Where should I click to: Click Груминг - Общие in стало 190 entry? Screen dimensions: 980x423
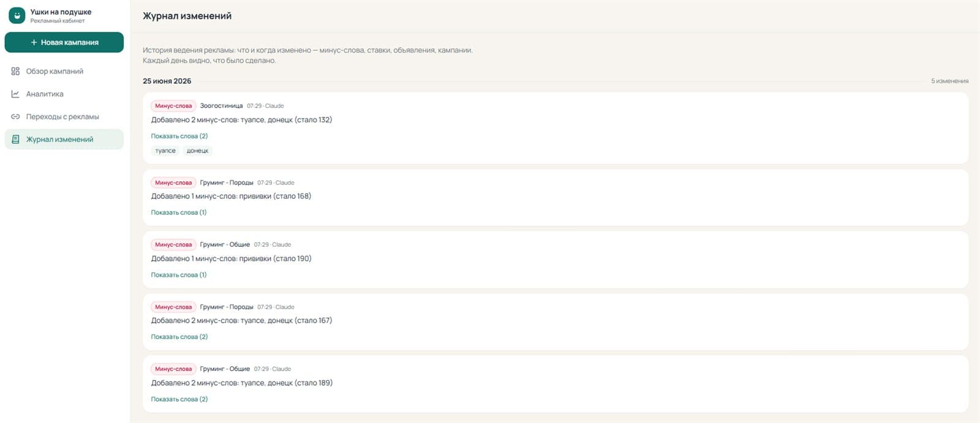[225, 244]
